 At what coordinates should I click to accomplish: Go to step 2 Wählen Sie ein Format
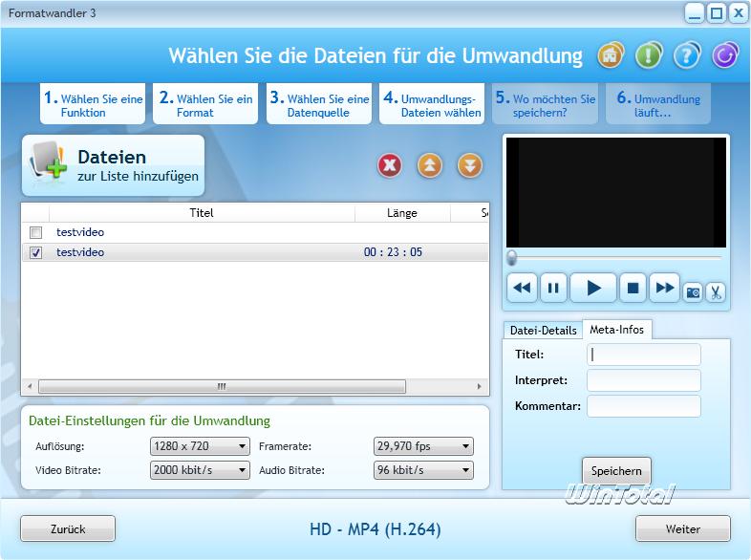[x=205, y=104]
